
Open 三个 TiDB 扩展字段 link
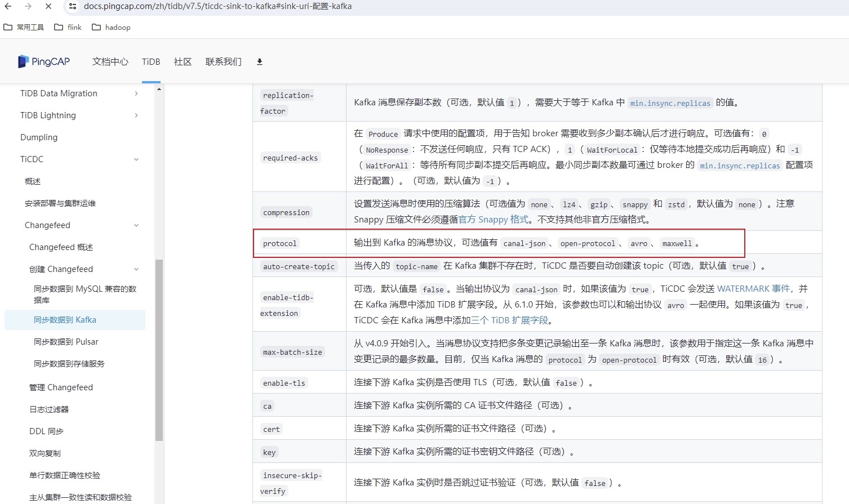click(x=509, y=320)
